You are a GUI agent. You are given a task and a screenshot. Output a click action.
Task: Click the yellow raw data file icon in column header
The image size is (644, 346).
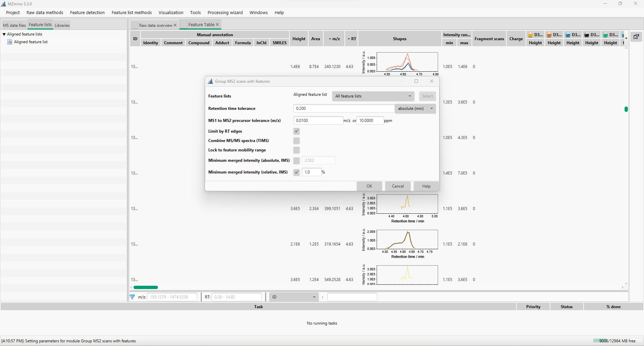click(x=530, y=34)
